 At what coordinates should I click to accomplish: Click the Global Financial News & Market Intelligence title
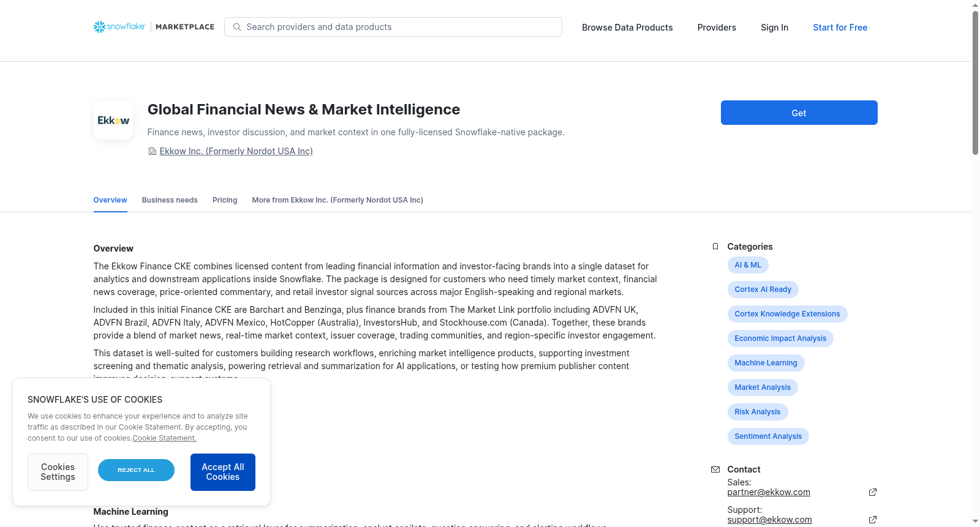point(304,110)
